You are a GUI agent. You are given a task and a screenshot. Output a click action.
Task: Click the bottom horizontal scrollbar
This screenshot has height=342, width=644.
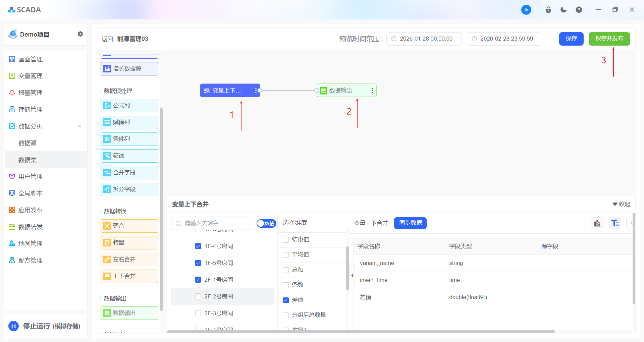click(x=361, y=332)
